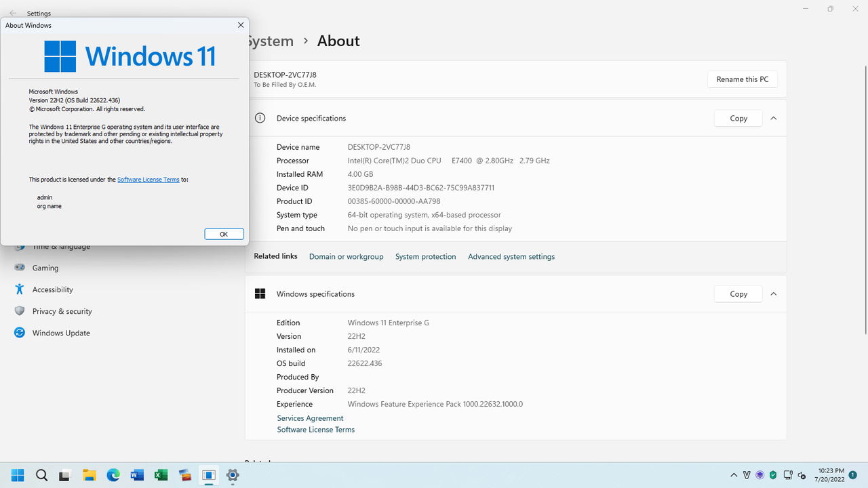Navigate to System in the breadcrumb
Viewport: 868px width, 488px height.
[271, 41]
